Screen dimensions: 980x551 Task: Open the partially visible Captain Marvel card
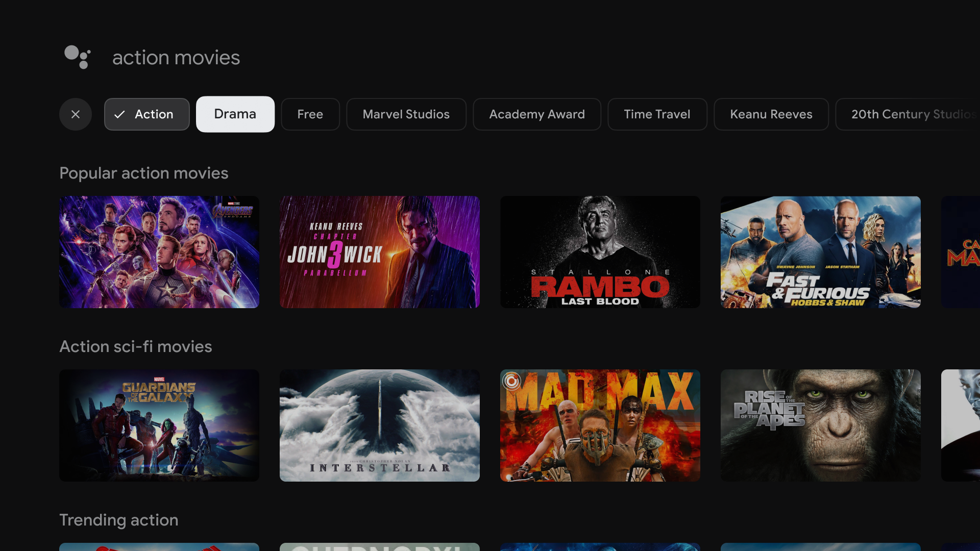961,252
